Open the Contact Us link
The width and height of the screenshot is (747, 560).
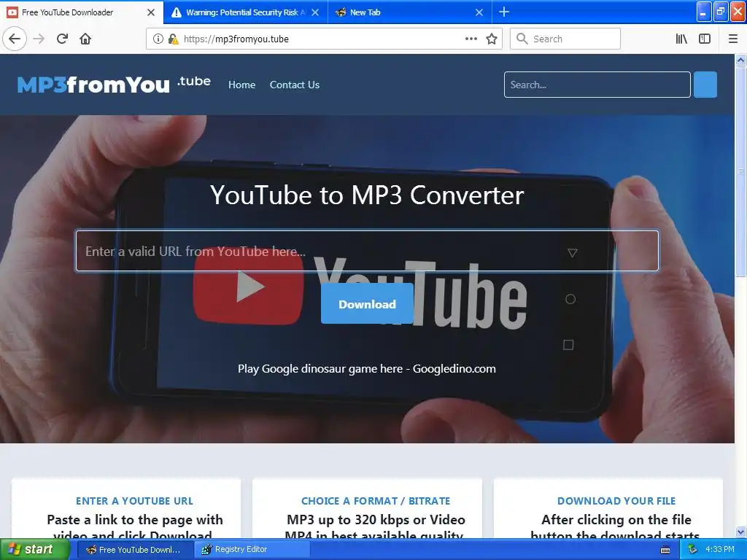(x=295, y=85)
